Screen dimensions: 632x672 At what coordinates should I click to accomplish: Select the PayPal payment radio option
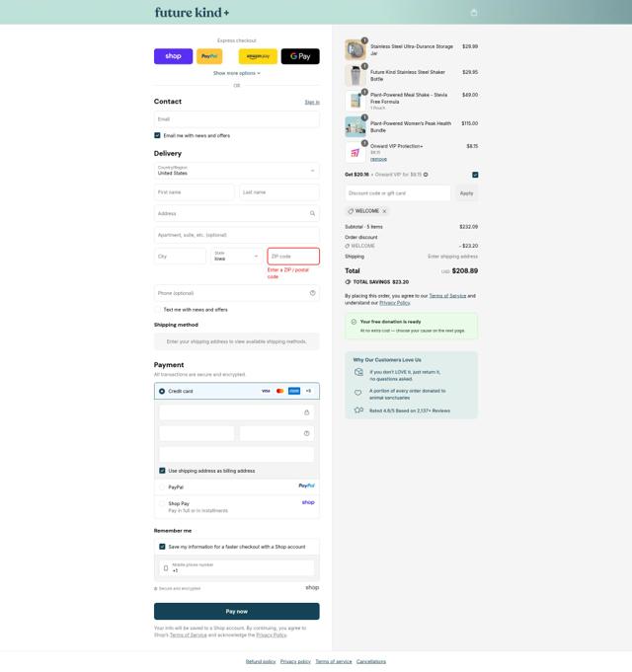[x=162, y=487]
